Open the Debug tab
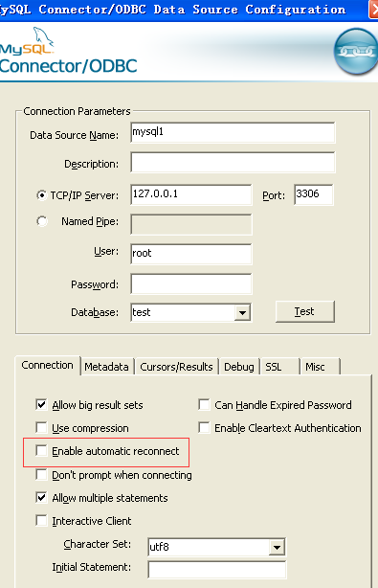The image size is (378, 588). tap(239, 367)
